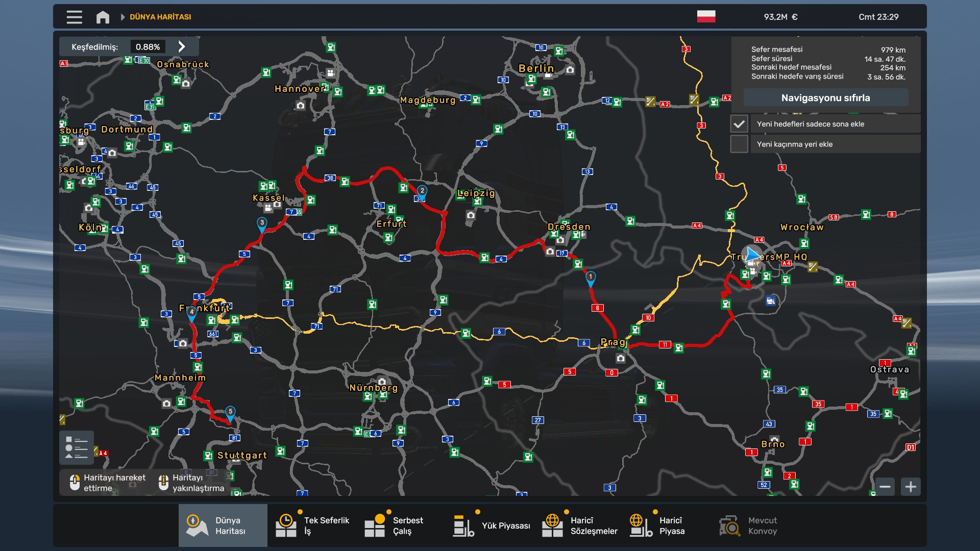Toggle 'Yeni hedefleri sadece sona ekle' checkbox

click(739, 124)
